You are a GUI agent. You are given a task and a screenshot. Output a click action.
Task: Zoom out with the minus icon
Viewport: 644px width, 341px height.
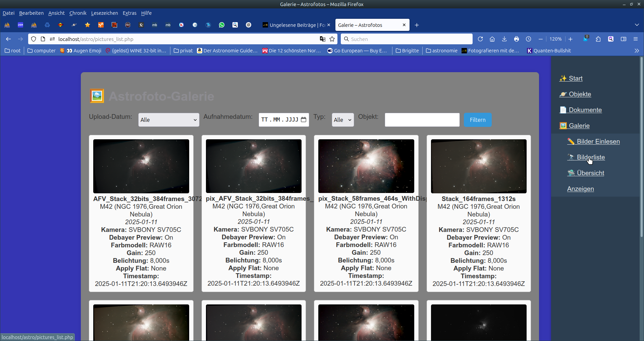(541, 39)
